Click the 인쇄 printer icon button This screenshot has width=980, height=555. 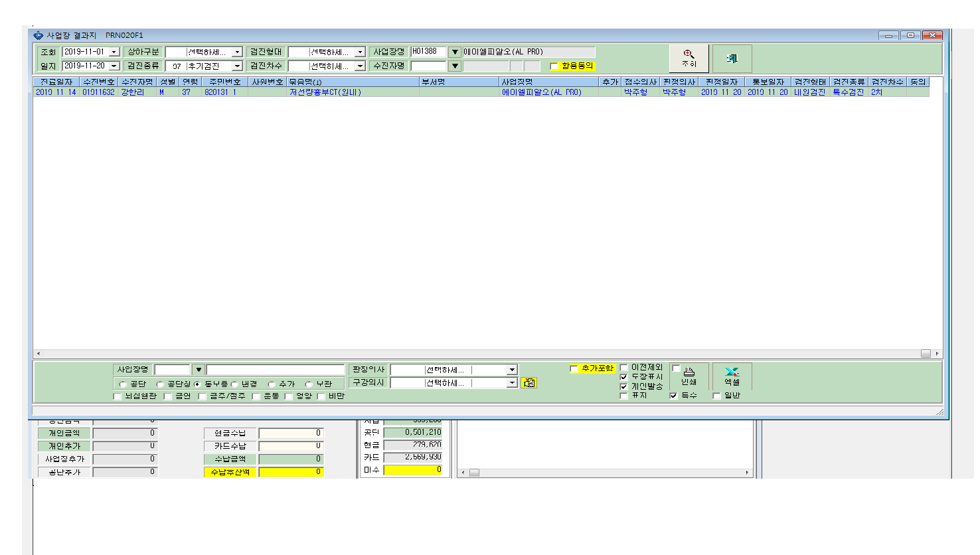pos(689,376)
